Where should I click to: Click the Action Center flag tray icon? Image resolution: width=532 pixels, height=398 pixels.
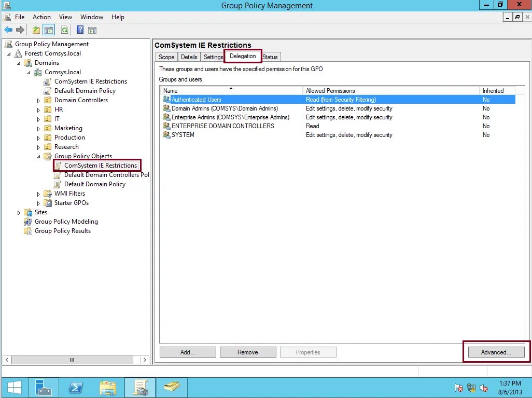pos(458,388)
